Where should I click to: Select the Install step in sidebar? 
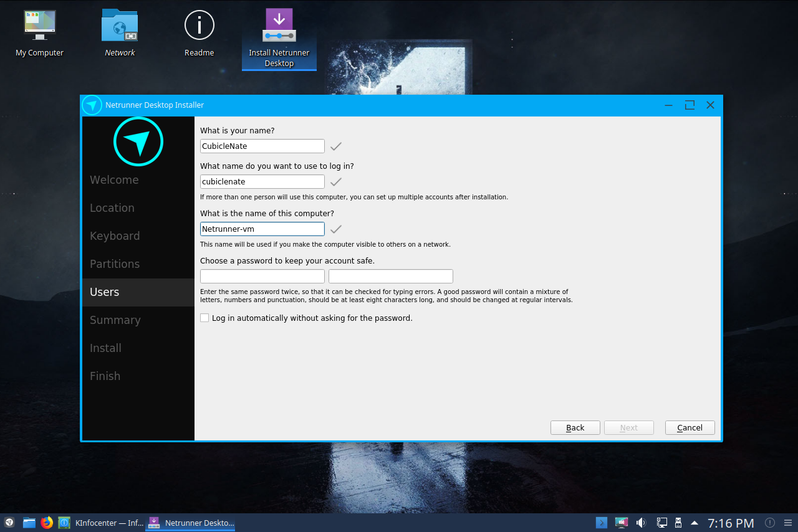click(x=138, y=348)
